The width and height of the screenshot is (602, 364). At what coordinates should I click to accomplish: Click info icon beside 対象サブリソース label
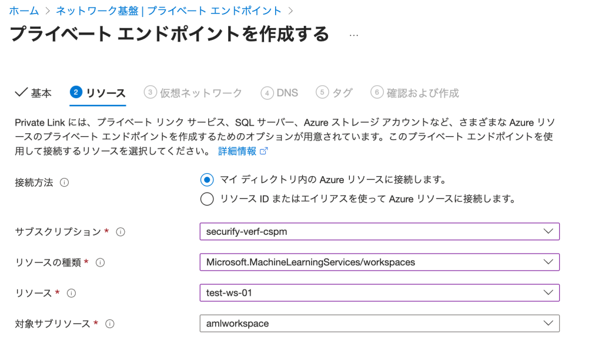point(110,323)
